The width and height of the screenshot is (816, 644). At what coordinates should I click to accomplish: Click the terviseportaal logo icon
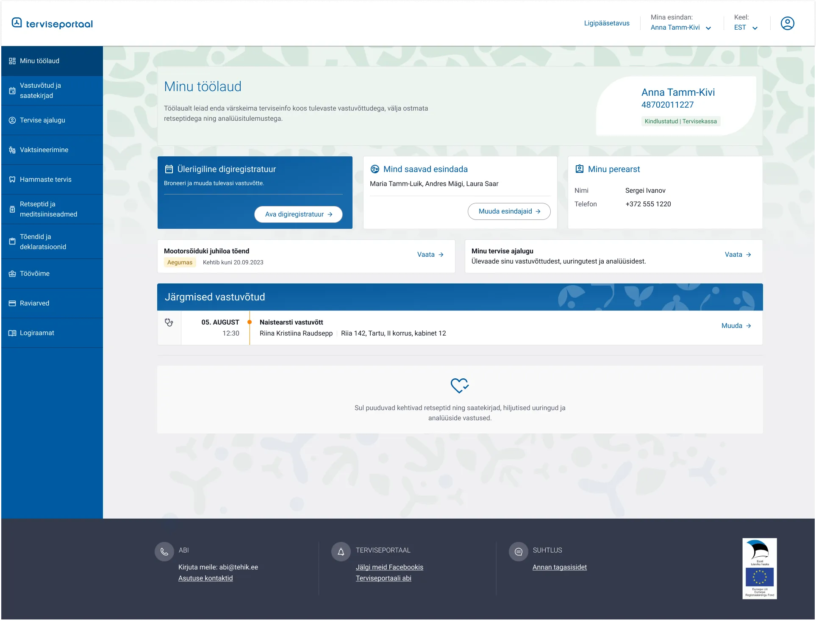tap(17, 22)
